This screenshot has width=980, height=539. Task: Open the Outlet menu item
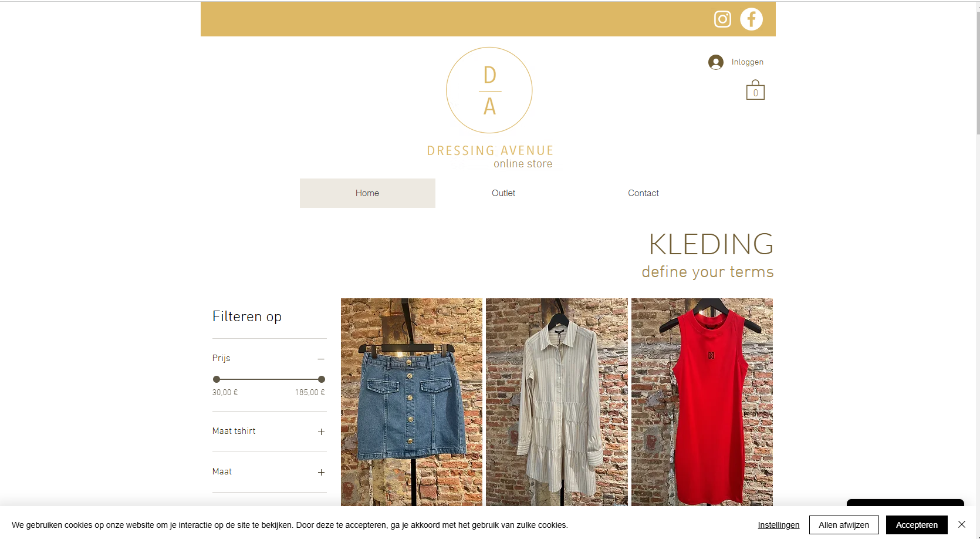point(503,193)
